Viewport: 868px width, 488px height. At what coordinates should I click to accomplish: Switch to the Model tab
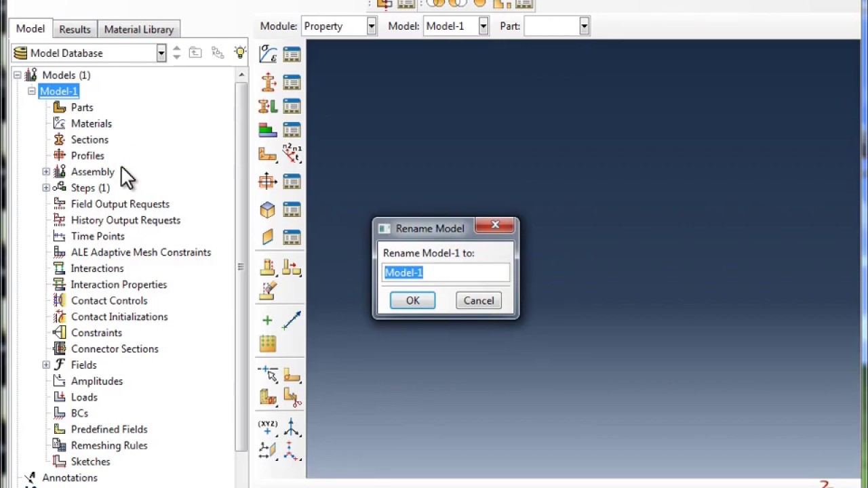[x=31, y=28]
